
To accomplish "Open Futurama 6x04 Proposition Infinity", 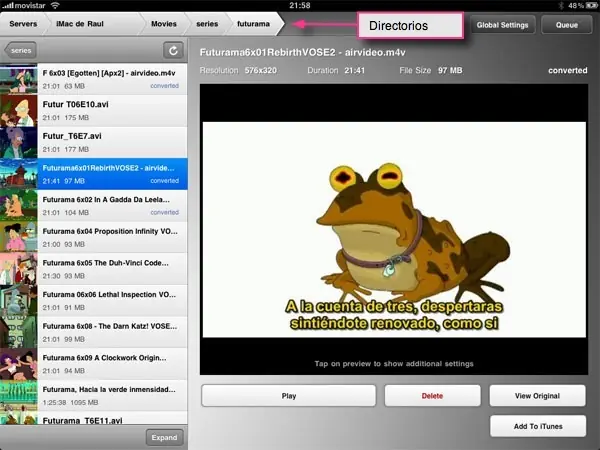I will pyautogui.click(x=94, y=237).
